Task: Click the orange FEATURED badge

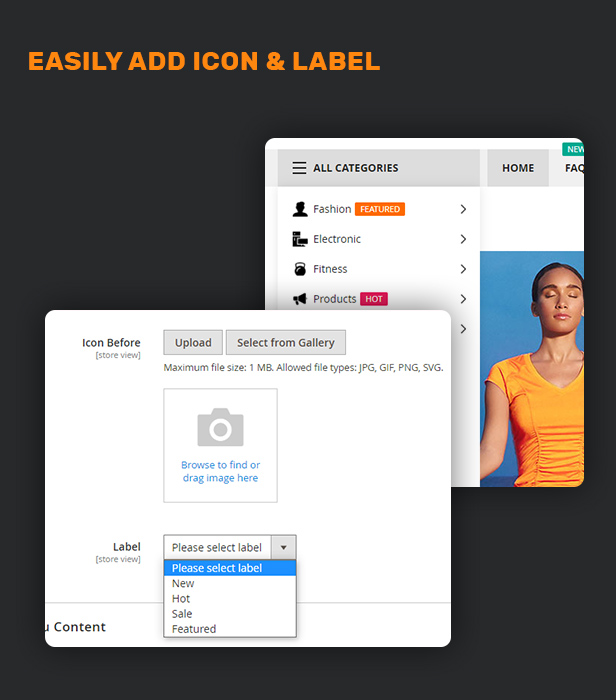Action: point(380,209)
